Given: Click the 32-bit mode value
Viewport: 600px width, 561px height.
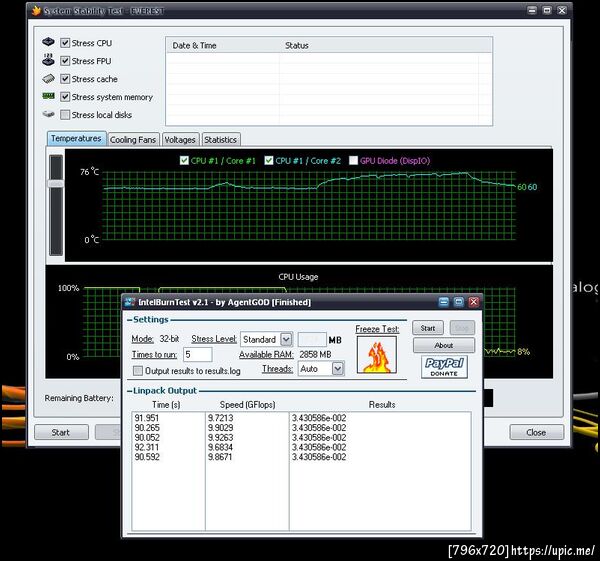Looking at the screenshot, I should [x=169, y=339].
